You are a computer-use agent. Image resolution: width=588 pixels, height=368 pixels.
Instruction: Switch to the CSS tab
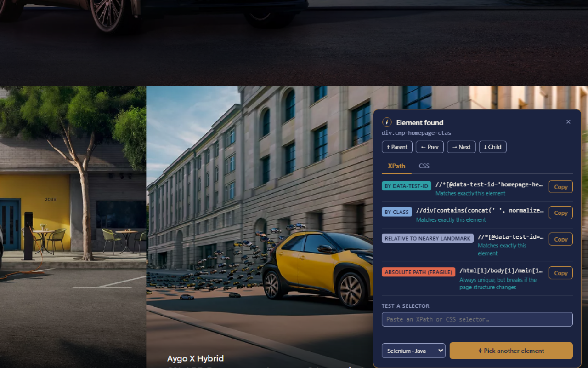(x=424, y=166)
